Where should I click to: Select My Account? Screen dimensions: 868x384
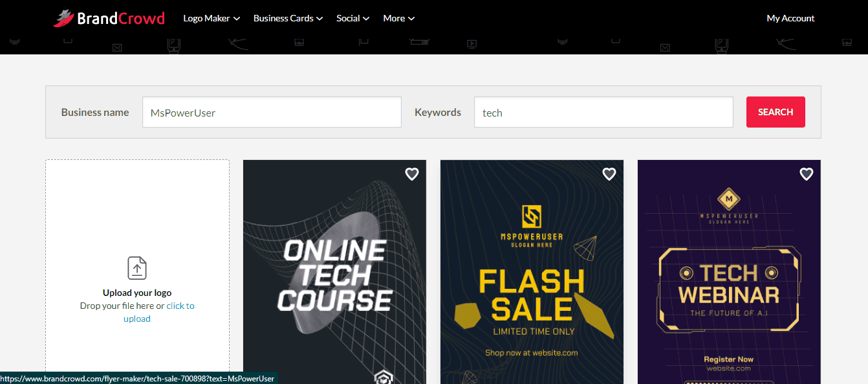[790, 18]
